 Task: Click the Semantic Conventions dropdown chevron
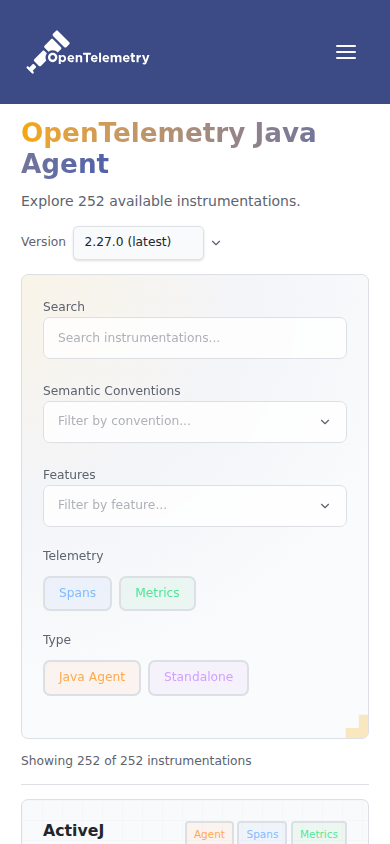tap(325, 422)
